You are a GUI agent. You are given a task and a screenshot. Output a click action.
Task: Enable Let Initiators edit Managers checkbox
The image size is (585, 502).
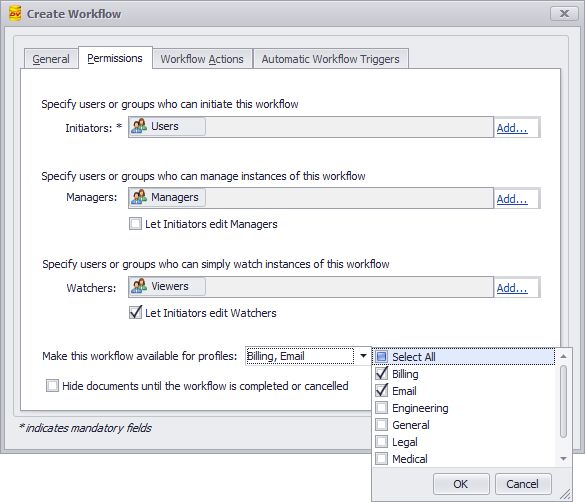[x=135, y=224]
